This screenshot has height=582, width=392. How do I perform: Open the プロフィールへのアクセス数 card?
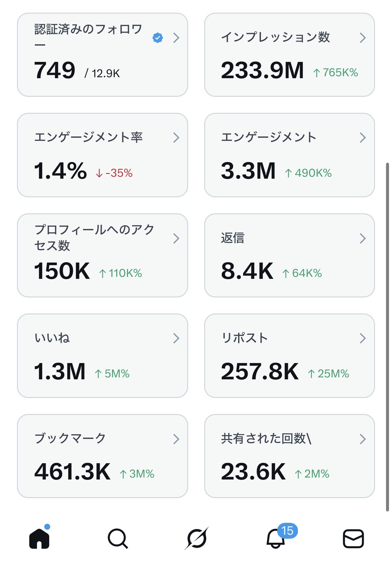point(102,255)
